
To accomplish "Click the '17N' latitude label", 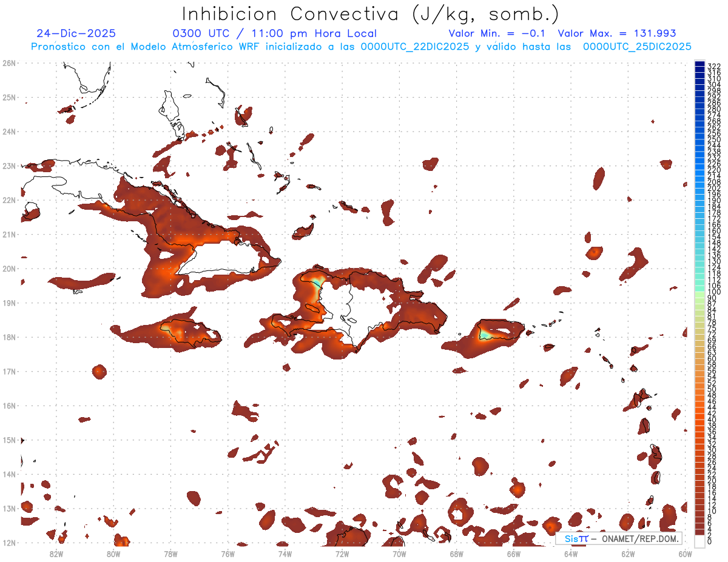I will (9, 371).
